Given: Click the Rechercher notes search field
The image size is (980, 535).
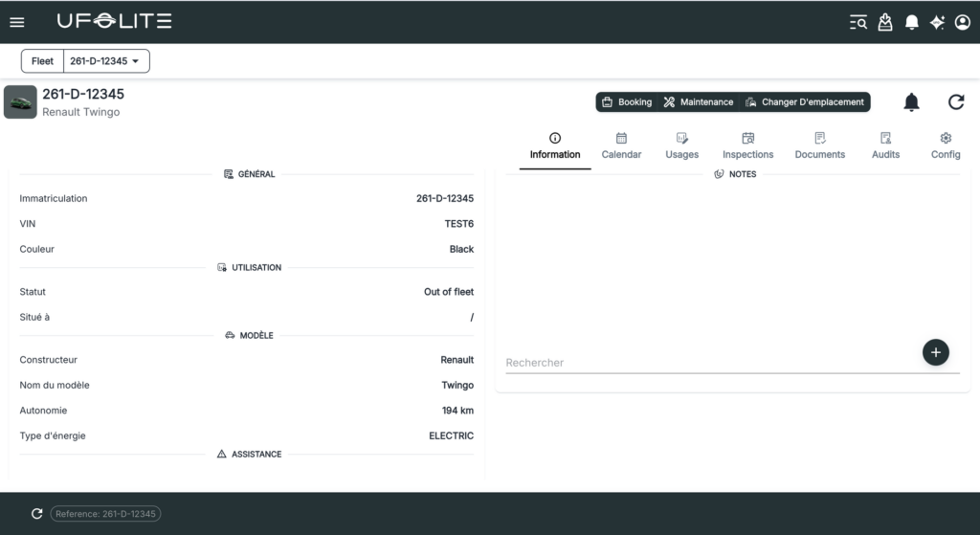Looking at the screenshot, I should pyautogui.click(x=708, y=363).
